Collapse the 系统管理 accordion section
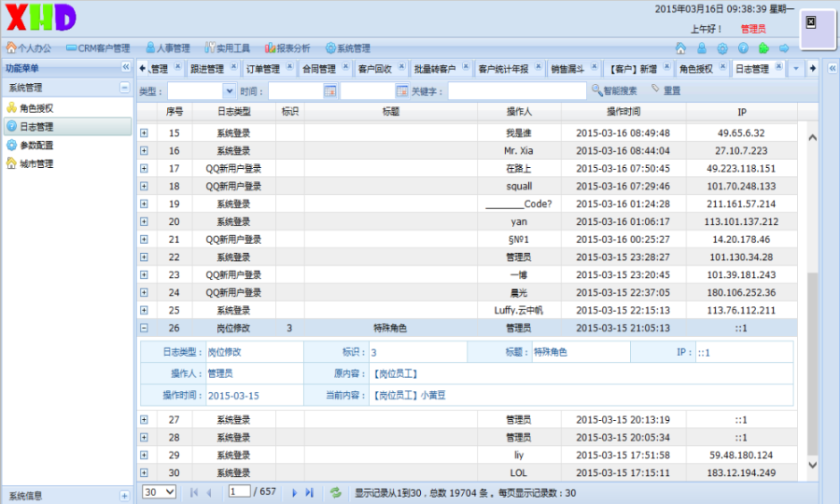Screen dimensions: 840x504 pos(124,88)
